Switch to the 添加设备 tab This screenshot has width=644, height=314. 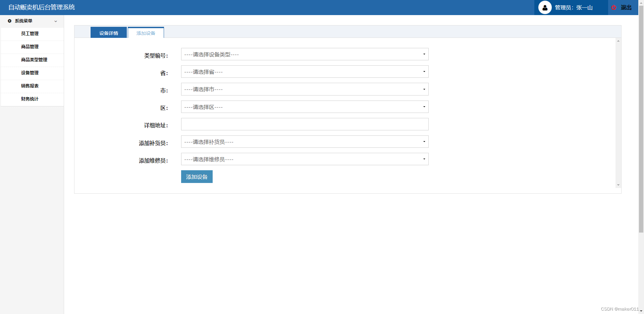[146, 33]
